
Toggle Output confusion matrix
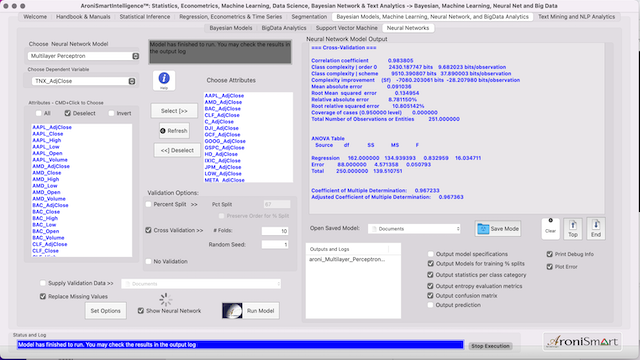[430, 296]
